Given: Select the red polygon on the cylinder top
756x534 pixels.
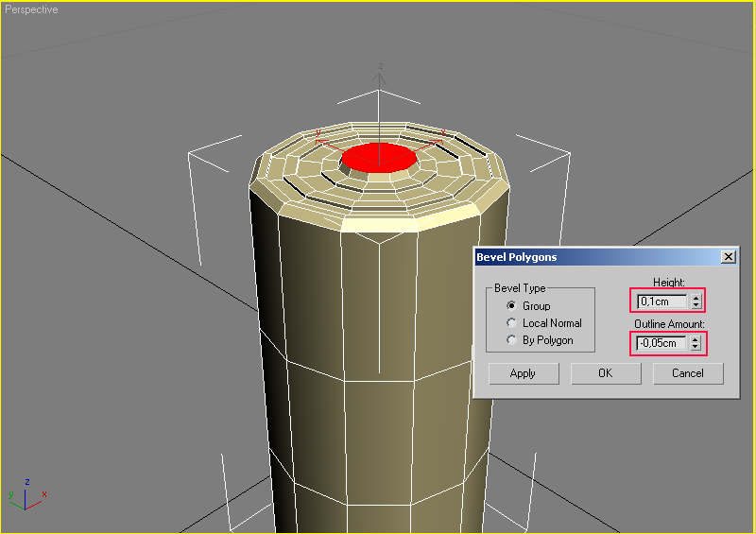Looking at the screenshot, I should [379, 157].
